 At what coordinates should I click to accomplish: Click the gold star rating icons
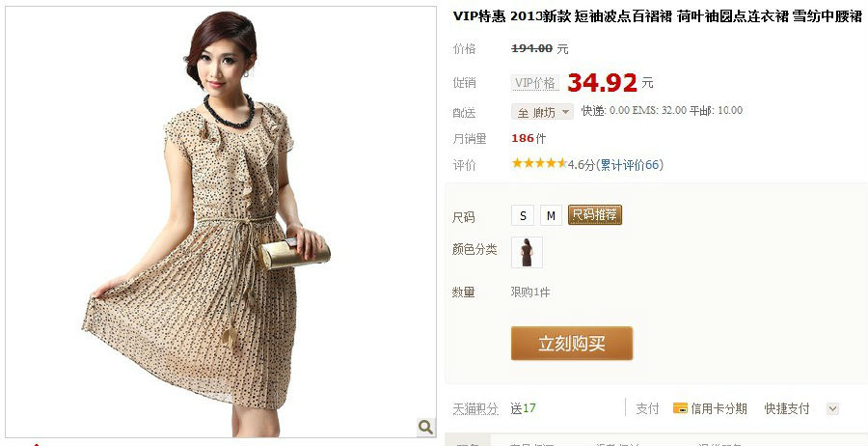click(x=539, y=163)
